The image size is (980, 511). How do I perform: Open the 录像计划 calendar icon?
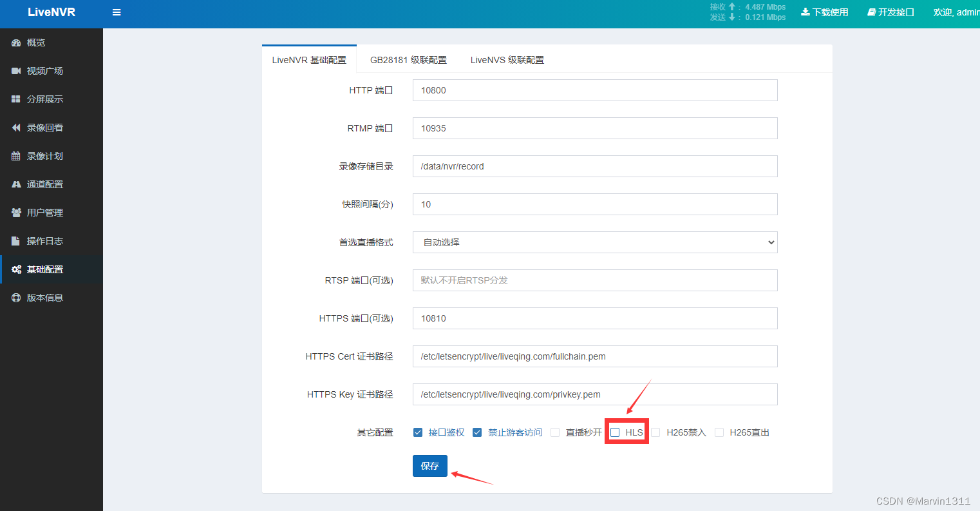(x=16, y=156)
